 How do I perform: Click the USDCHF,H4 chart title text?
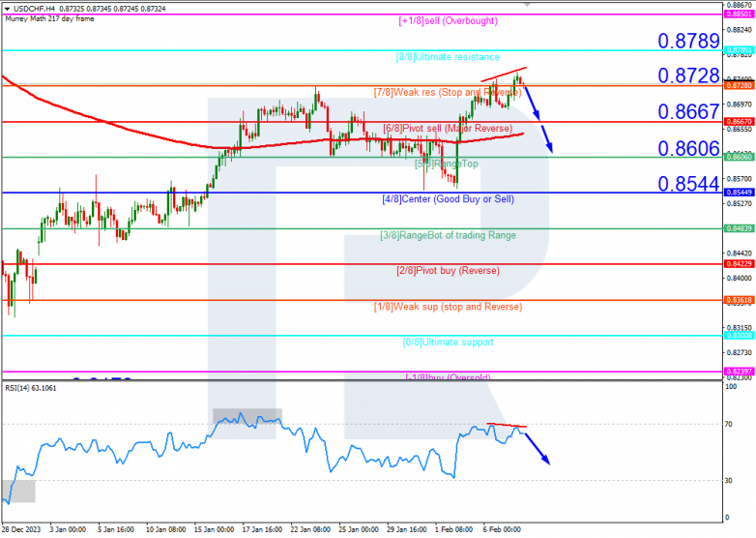coord(34,9)
